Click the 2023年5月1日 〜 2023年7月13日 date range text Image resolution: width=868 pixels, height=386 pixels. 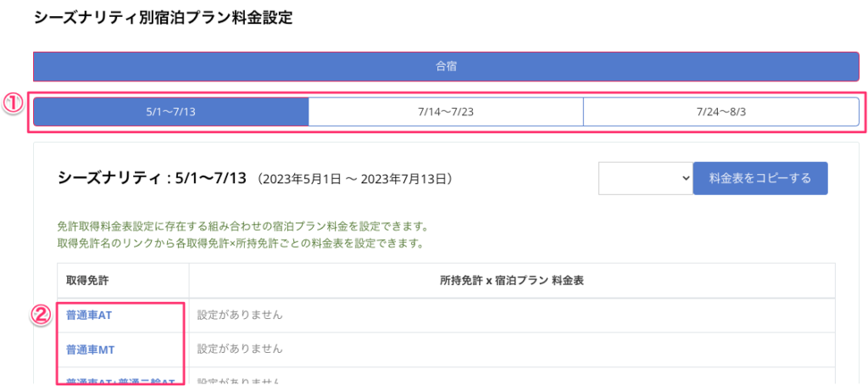(x=359, y=179)
